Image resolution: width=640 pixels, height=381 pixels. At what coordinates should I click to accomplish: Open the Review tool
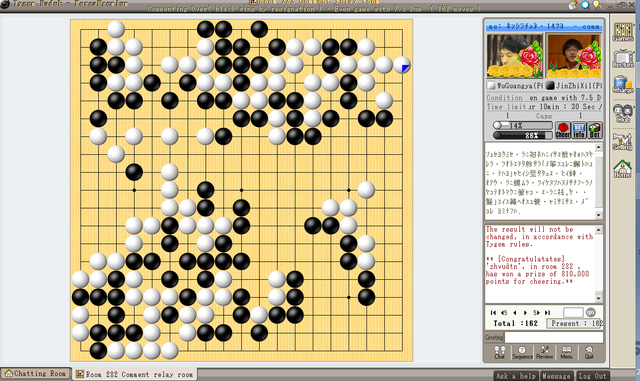pos(544,352)
